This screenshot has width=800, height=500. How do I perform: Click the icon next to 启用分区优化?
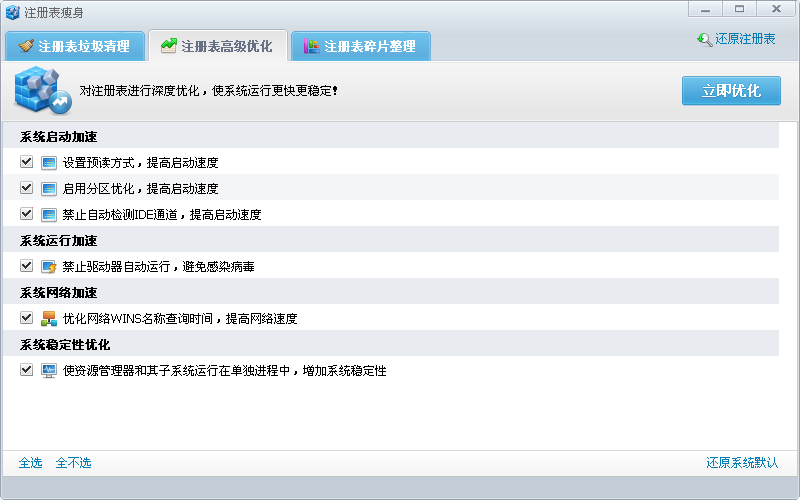[x=49, y=189]
